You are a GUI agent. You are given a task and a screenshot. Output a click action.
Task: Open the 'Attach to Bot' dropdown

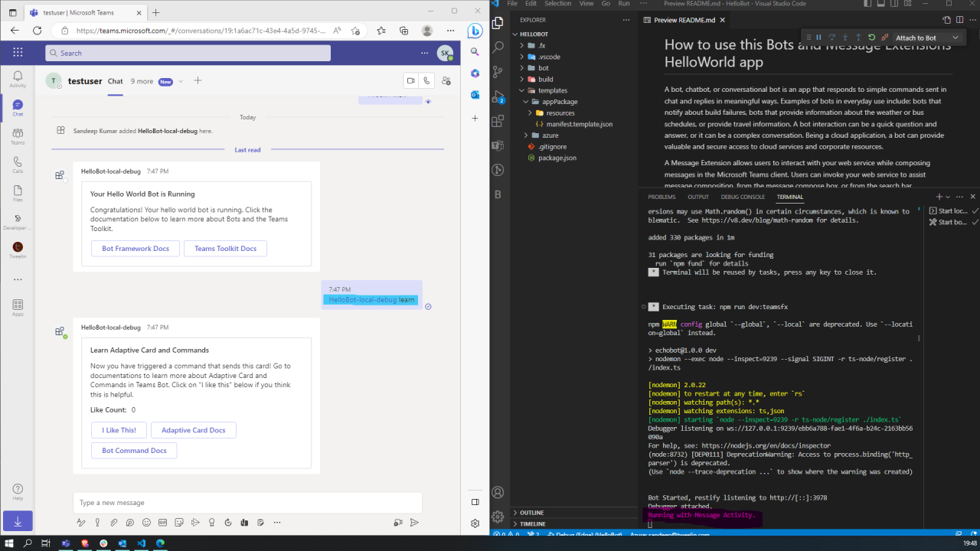pyautogui.click(x=955, y=37)
